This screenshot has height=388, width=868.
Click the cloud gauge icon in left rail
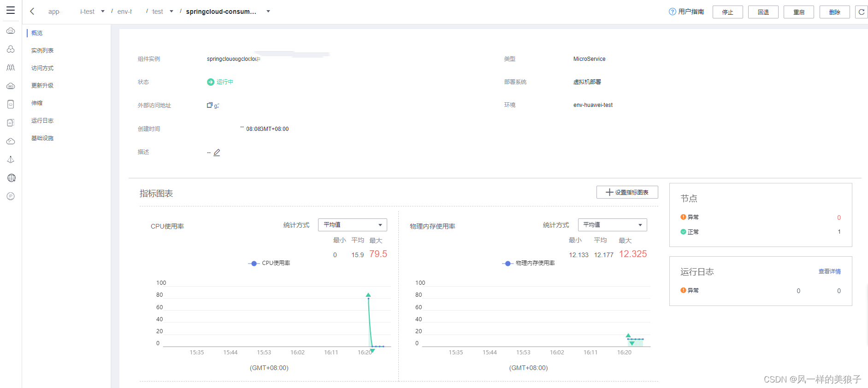(11, 141)
